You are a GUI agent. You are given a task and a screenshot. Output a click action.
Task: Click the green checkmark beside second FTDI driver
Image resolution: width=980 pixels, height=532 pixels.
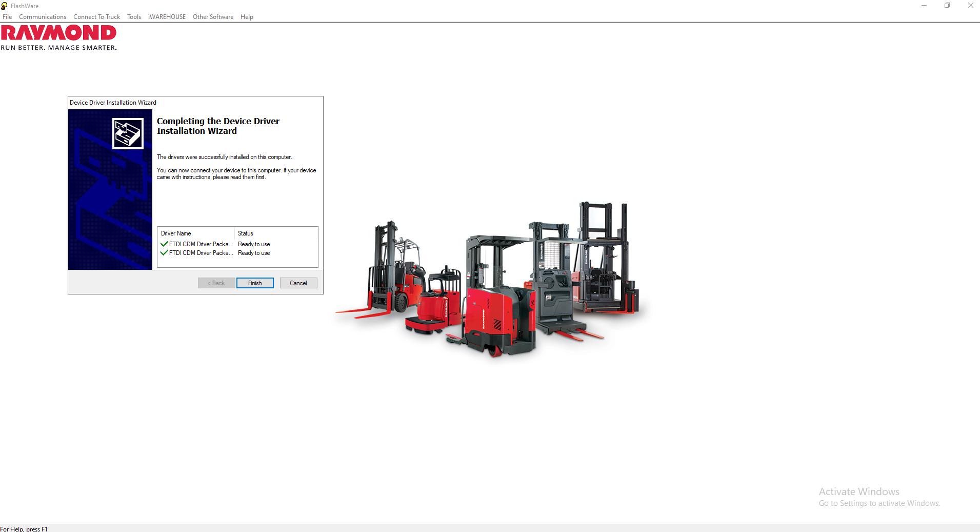pos(164,253)
